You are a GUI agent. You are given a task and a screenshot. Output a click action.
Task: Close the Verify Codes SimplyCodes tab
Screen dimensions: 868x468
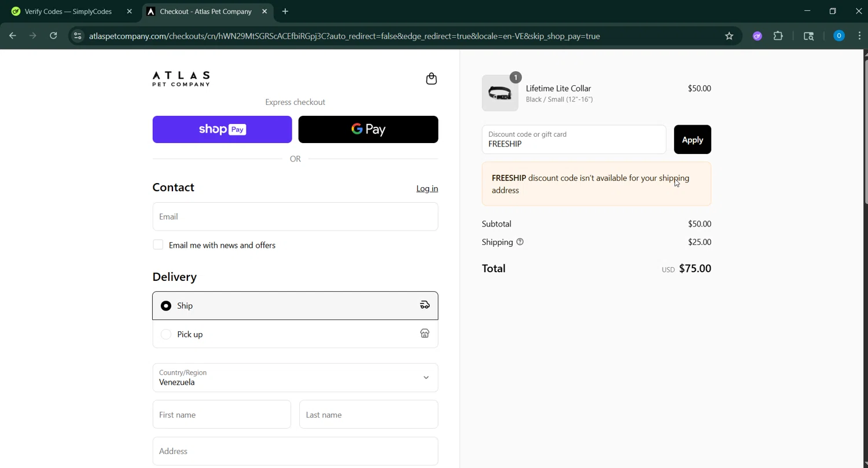[129, 12]
